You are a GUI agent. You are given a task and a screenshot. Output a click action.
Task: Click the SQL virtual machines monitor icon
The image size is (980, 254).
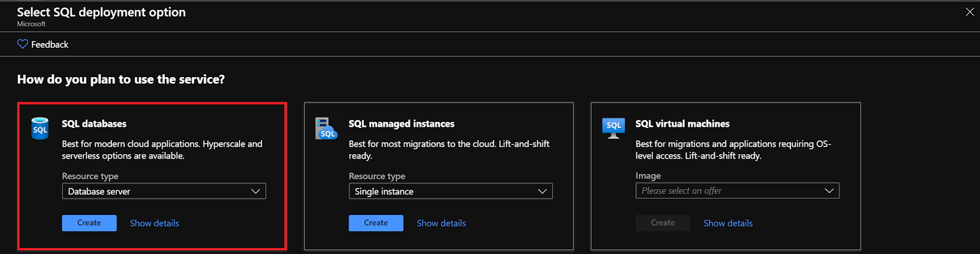click(x=613, y=127)
